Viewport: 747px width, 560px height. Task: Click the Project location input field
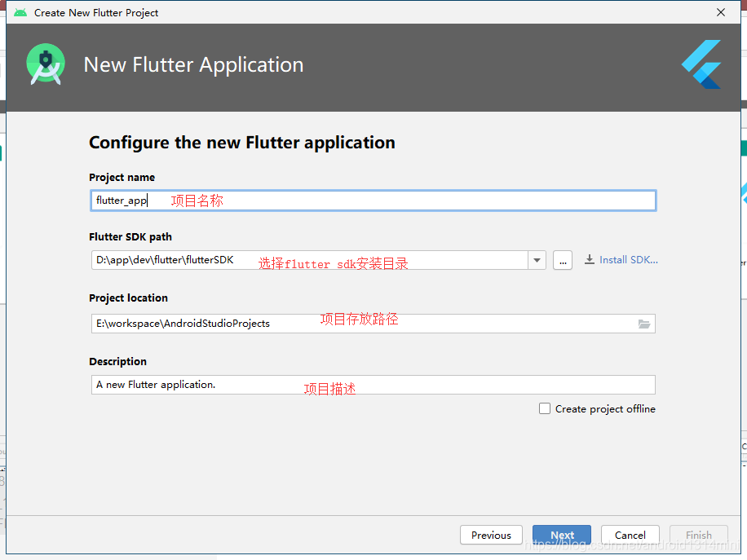coord(373,324)
